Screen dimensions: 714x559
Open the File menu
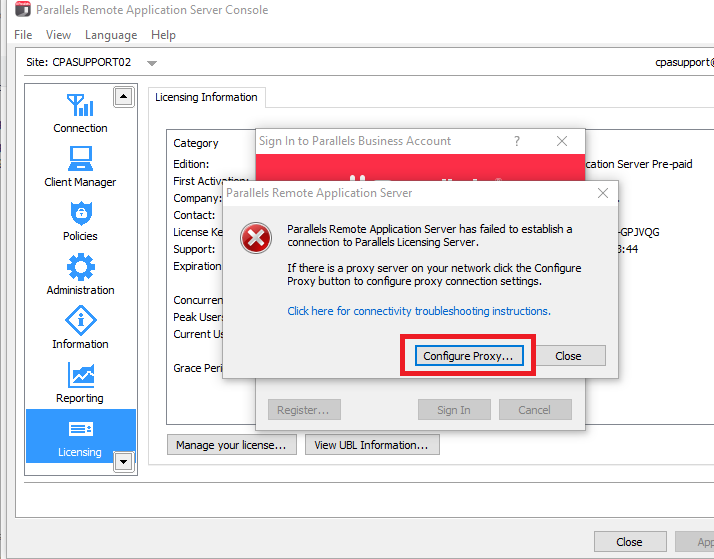pyautogui.click(x=23, y=35)
